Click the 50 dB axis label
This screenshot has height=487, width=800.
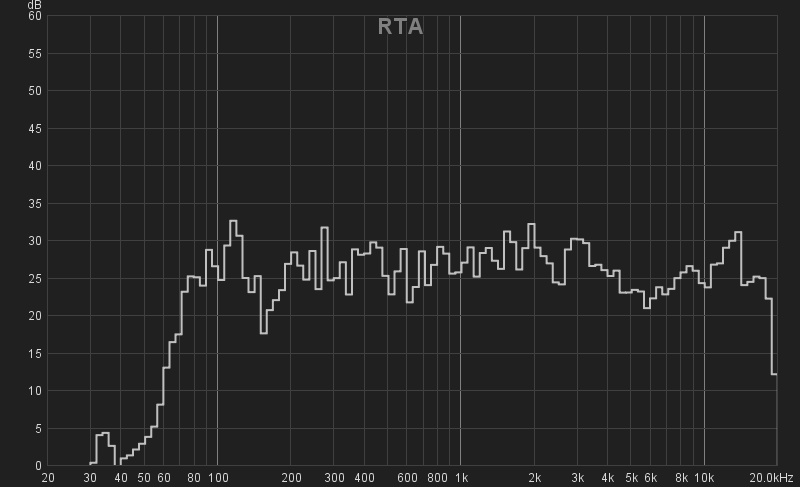[35, 91]
